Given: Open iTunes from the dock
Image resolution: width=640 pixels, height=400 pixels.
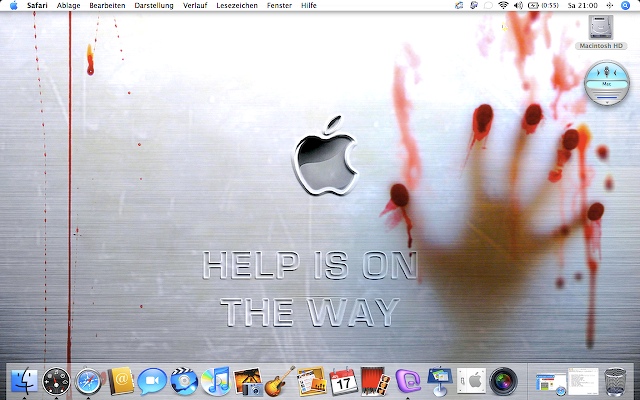Looking at the screenshot, I should coord(215,380).
